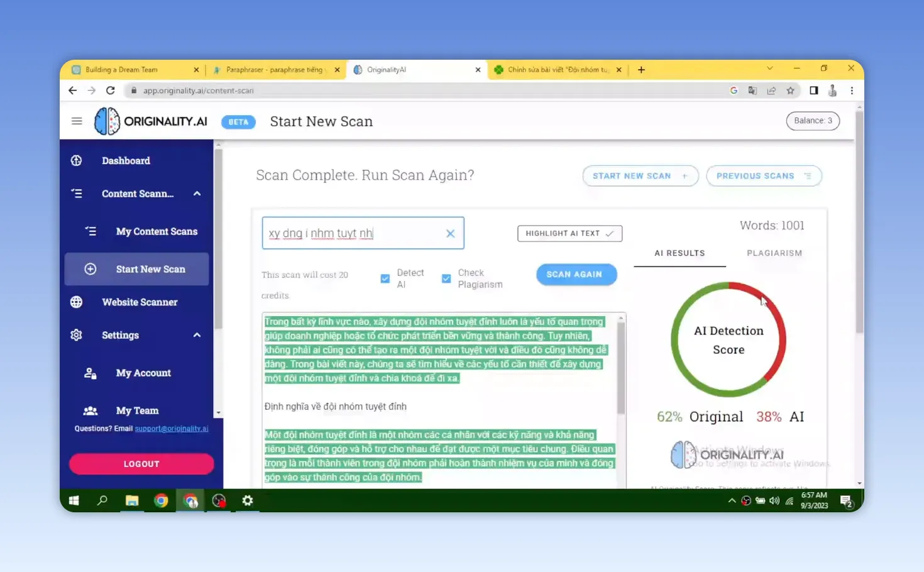Viewport: 924px width, 572px height.
Task: Switch to the Paraphraser browser tab
Action: 275,70
